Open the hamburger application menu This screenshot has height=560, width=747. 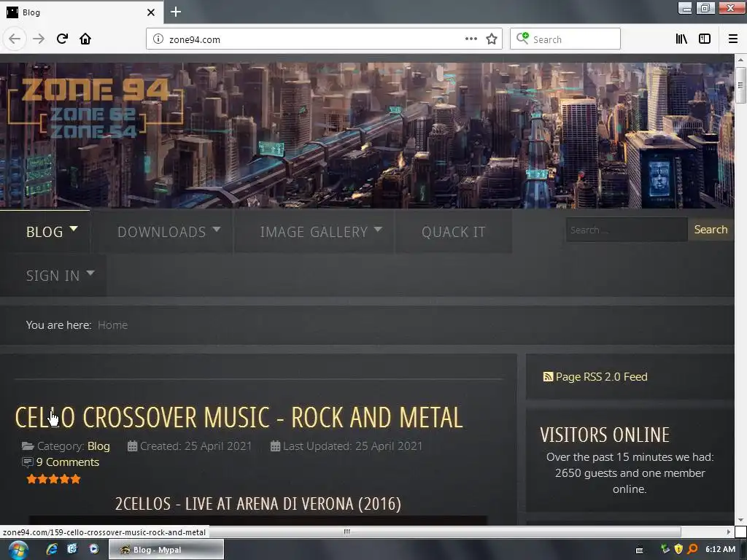pyautogui.click(x=732, y=39)
